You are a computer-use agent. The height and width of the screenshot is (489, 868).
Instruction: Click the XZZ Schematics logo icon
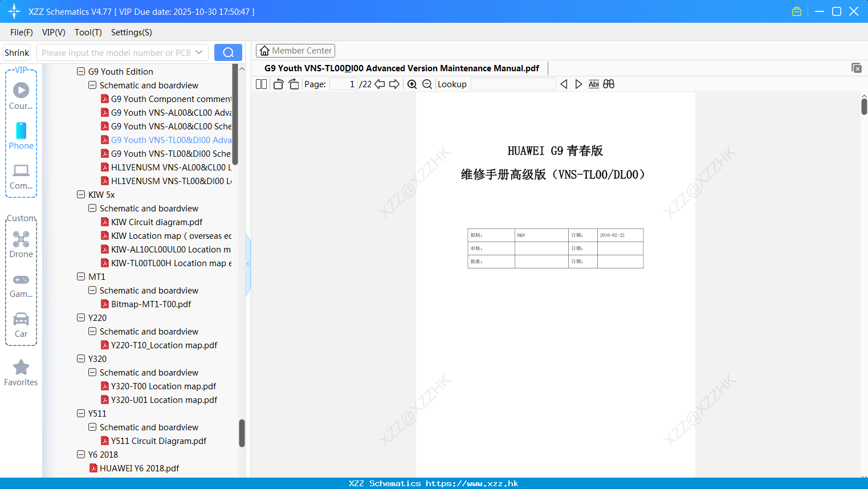(x=14, y=11)
